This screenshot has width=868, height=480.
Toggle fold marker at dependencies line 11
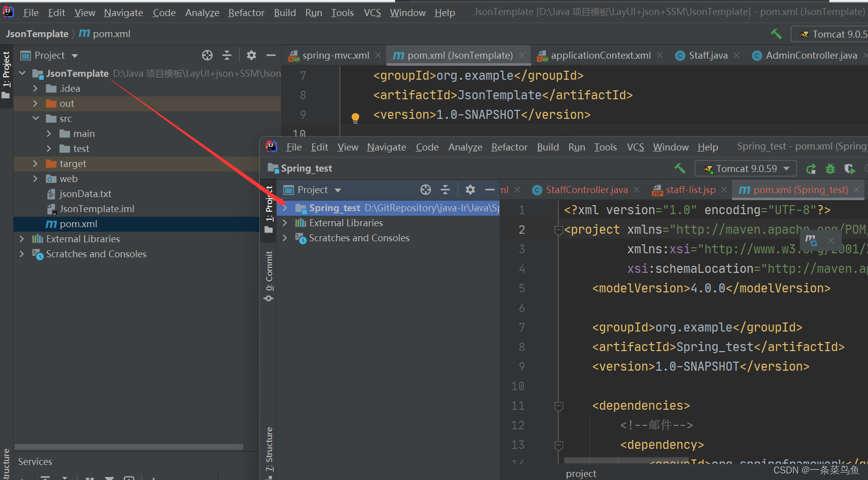pos(558,406)
